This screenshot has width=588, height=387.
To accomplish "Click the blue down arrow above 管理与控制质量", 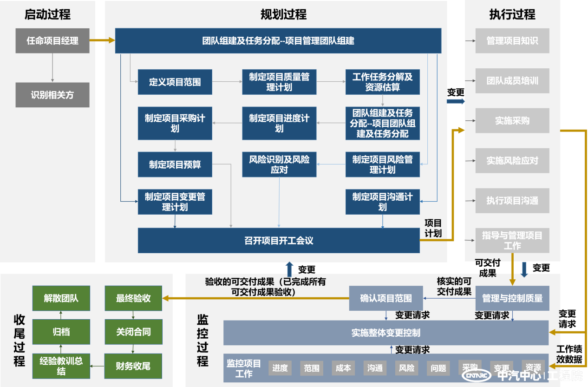I will pos(524,269).
